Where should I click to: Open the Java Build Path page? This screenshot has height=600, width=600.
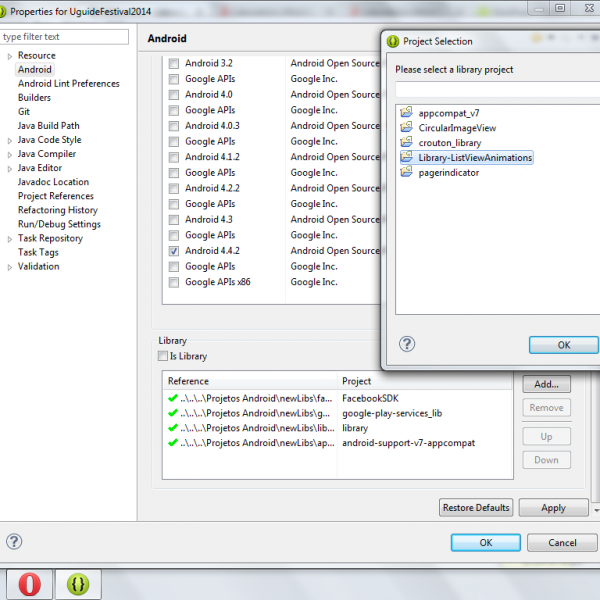point(49,126)
